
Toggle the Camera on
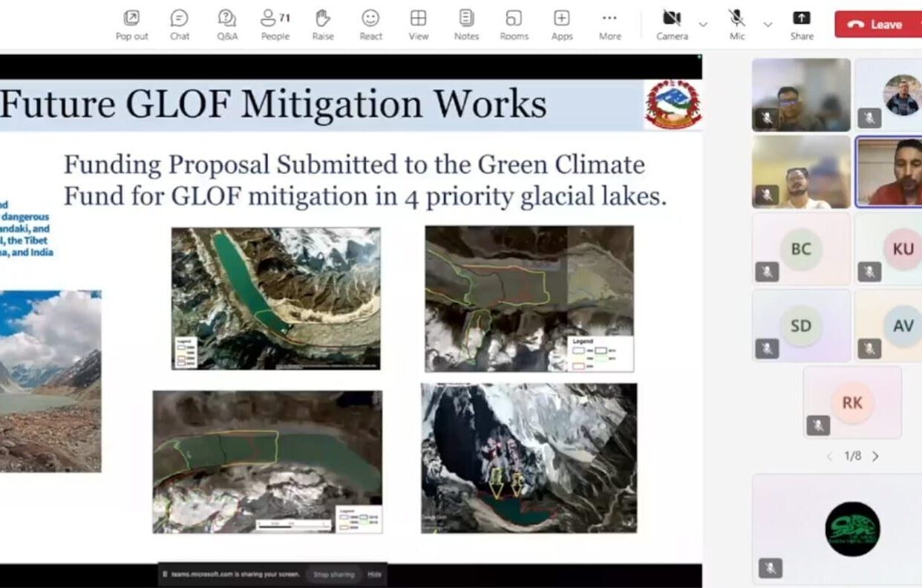(x=672, y=24)
